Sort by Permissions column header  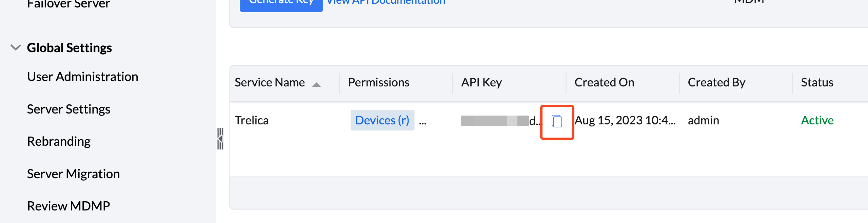378,82
